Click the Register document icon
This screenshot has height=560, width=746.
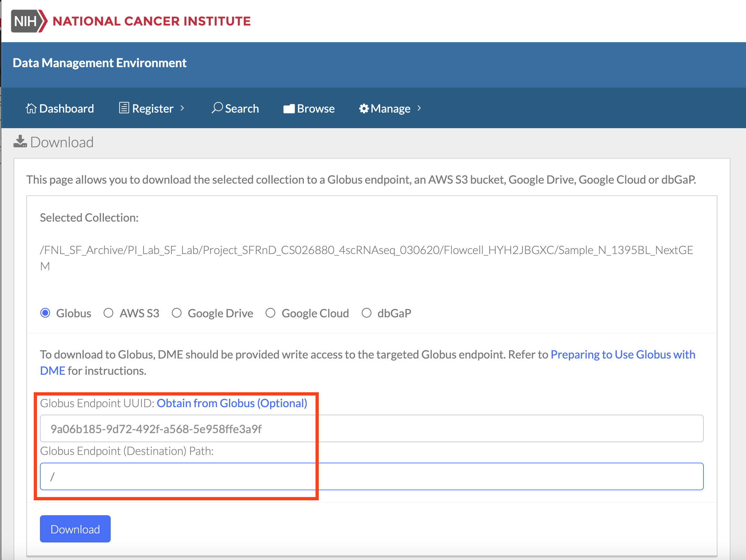tap(124, 108)
